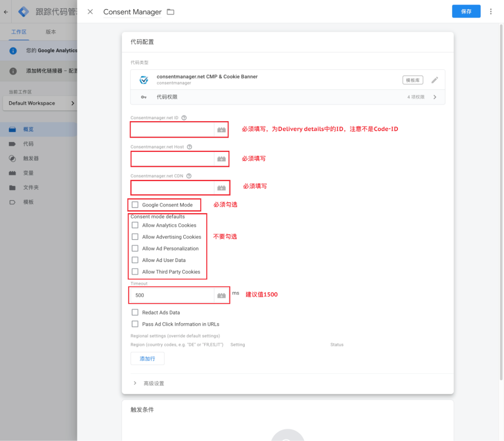504x441 pixels.
Task: Click the variable picker icon for Consentmanager.net Host
Action: click(x=221, y=159)
